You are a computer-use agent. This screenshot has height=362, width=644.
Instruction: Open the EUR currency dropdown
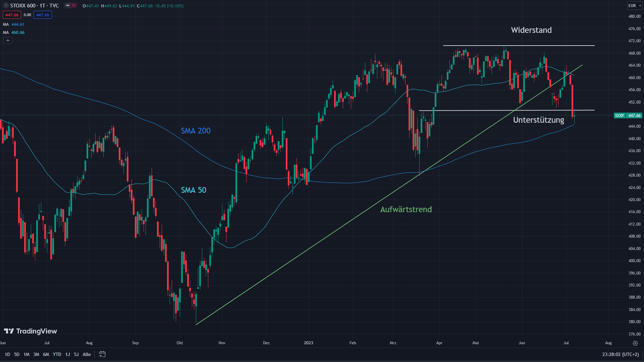coord(635,6)
